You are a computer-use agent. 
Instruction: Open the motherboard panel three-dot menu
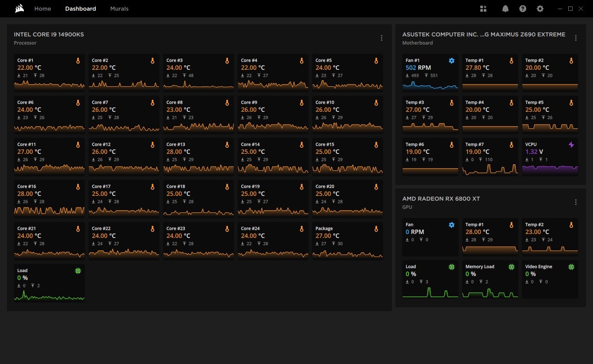pyautogui.click(x=576, y=38)
